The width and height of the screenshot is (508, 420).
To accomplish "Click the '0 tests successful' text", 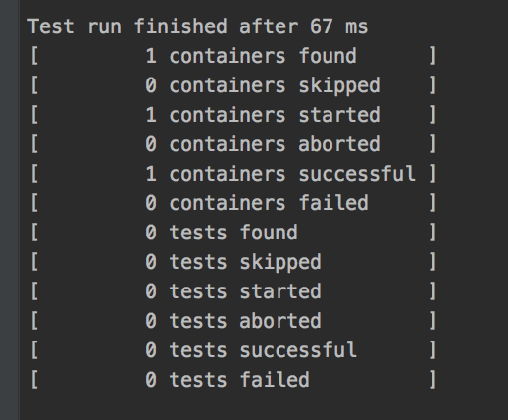I will [251, 350].
